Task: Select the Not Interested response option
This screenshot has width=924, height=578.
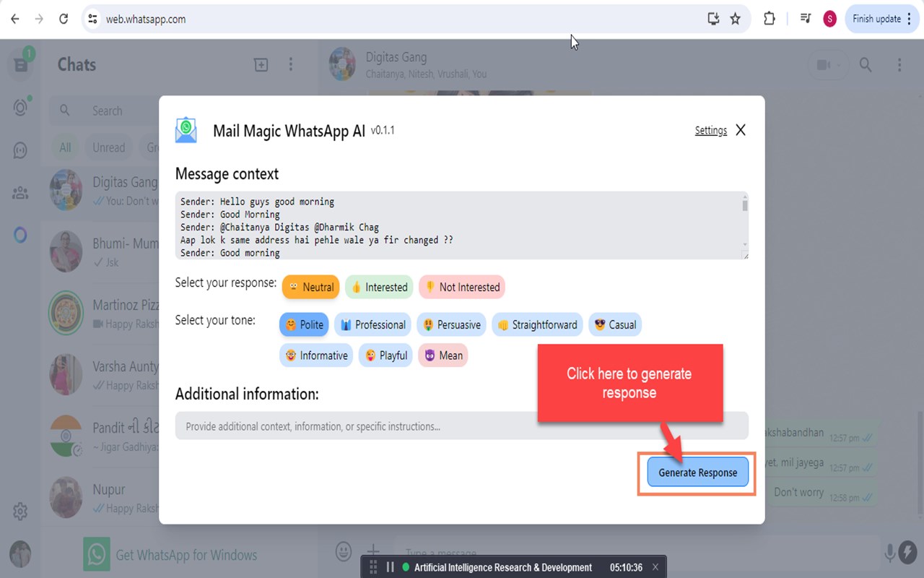Action: click(462, 287)
